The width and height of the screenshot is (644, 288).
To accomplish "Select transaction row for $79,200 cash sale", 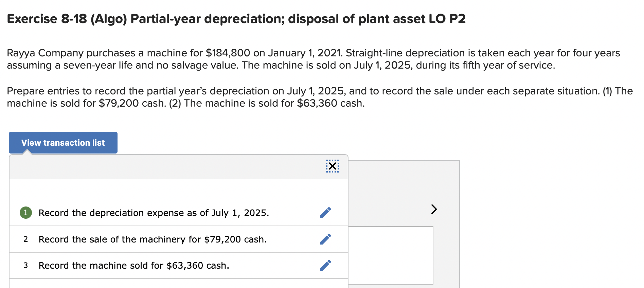I will pos(153,239).
